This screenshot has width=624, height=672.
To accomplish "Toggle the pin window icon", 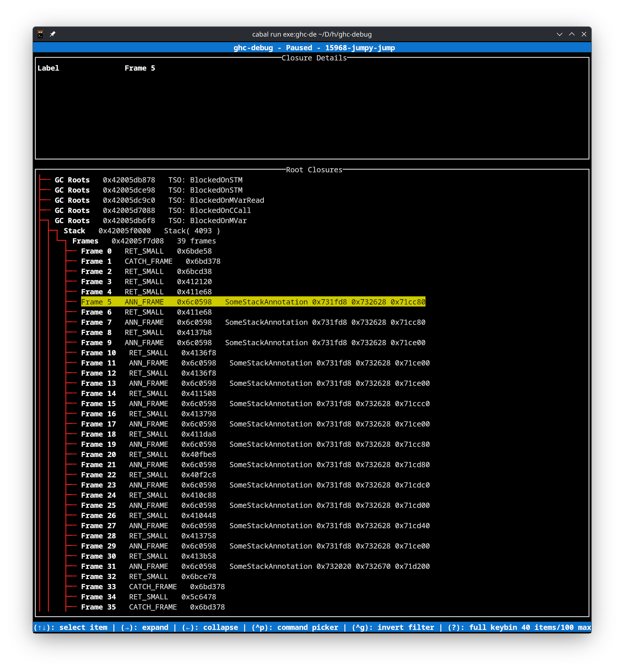I will point(53,34).
